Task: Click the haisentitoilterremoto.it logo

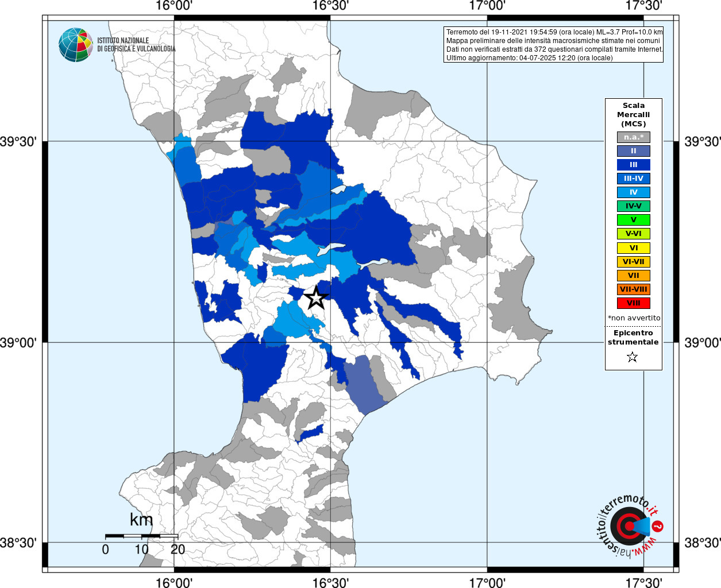Action: [x=630, y=526]
